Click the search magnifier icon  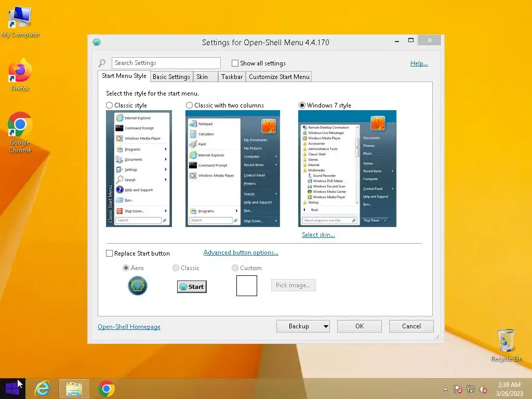point(102,63)
